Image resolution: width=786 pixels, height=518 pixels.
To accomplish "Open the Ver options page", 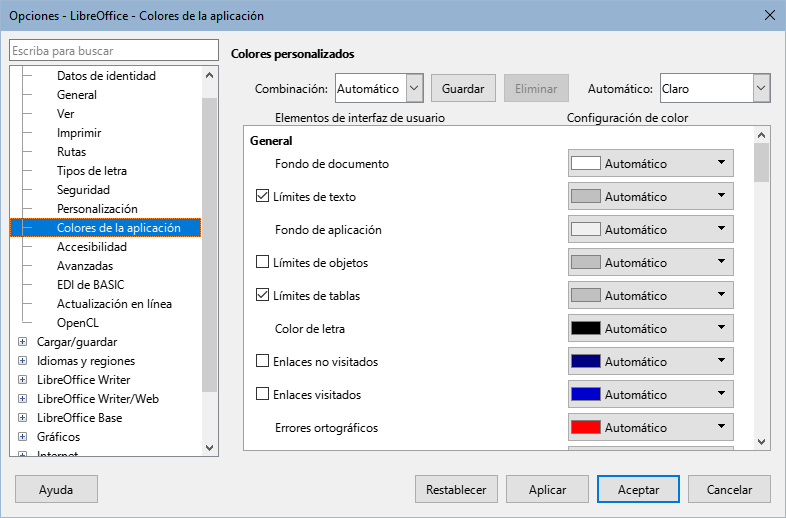I will [66, 114].
